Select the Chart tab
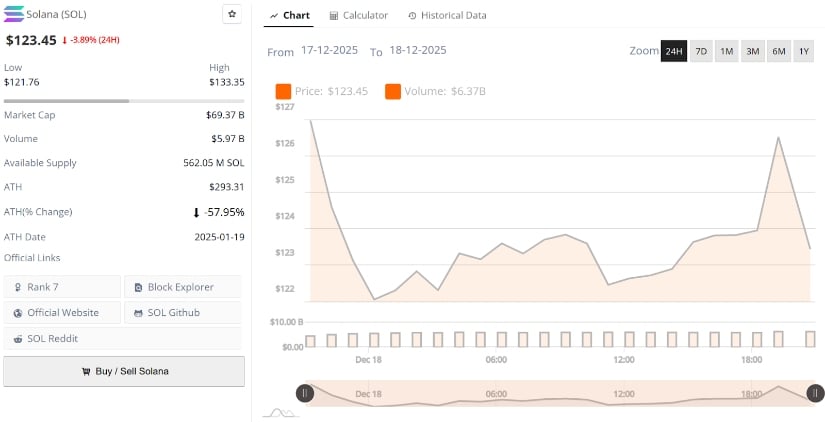 click(x=290, y=15)
